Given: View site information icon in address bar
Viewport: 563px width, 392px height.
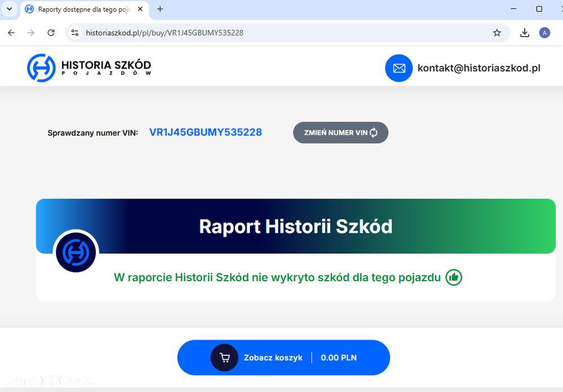Looking at the screenshot, I should (75, 33).
